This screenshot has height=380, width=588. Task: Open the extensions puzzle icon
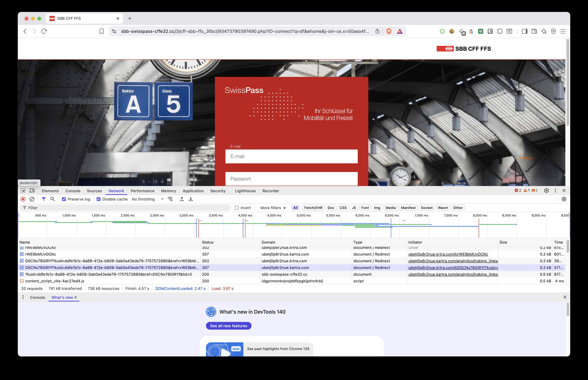500,31
